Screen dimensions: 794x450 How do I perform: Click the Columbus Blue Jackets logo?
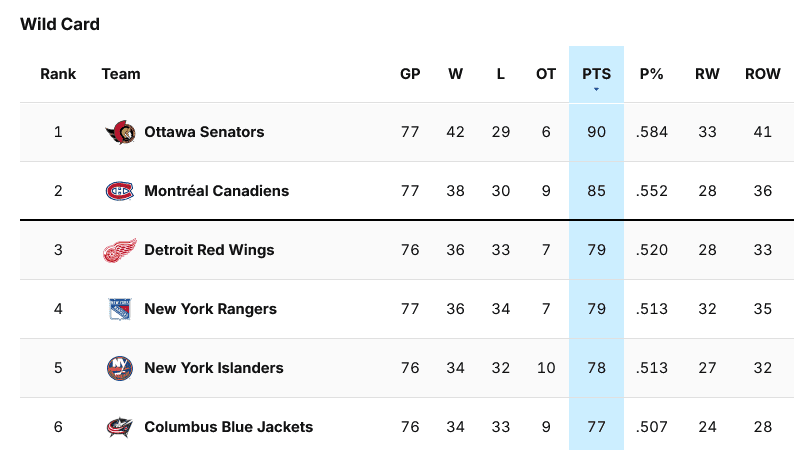[x=120, y=427]
